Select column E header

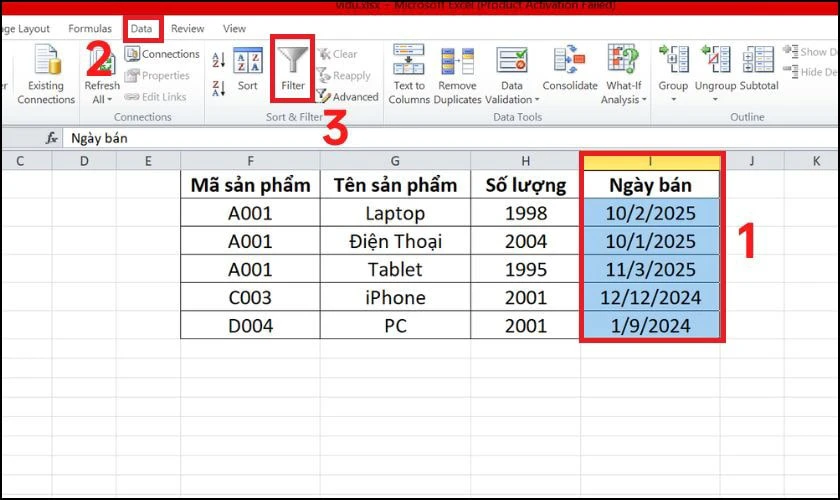click(x=148, y=161)
